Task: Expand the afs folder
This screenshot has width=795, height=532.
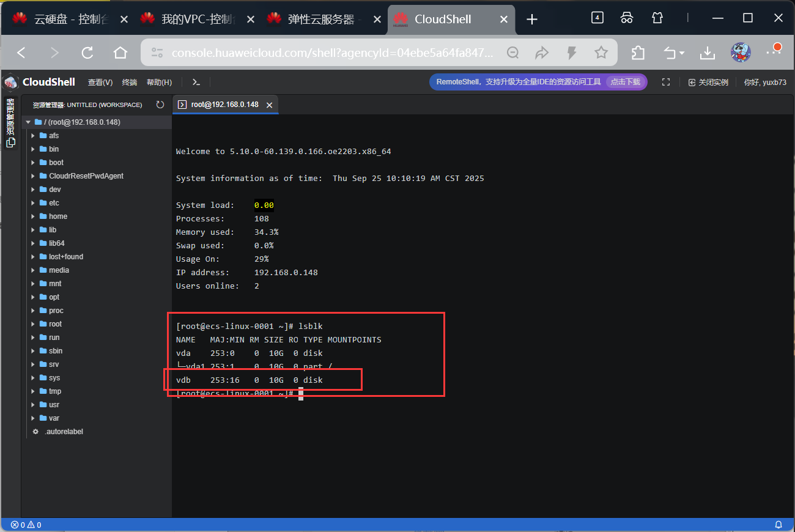Action: tap(33, 136)
